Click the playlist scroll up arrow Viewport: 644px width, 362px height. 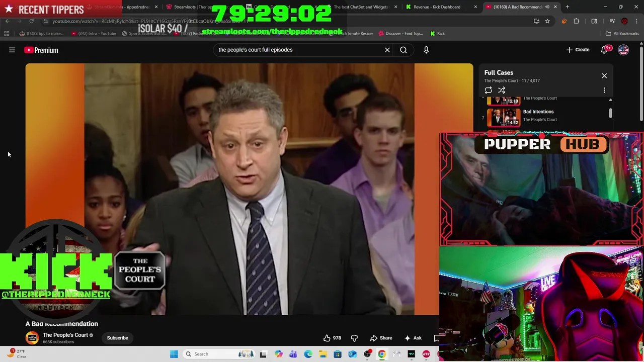[x=610, y=100]
